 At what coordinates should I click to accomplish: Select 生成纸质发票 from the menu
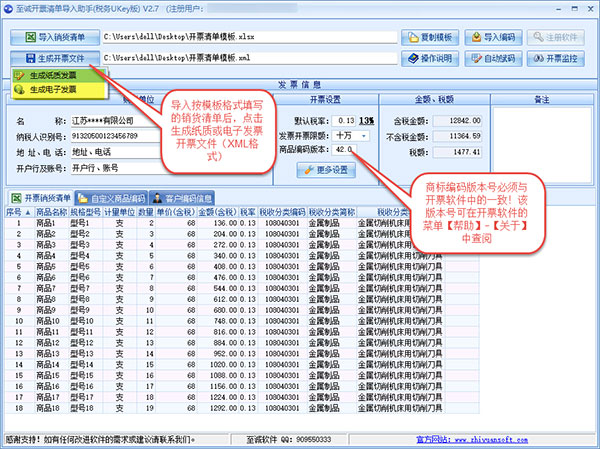click(53, 76)
